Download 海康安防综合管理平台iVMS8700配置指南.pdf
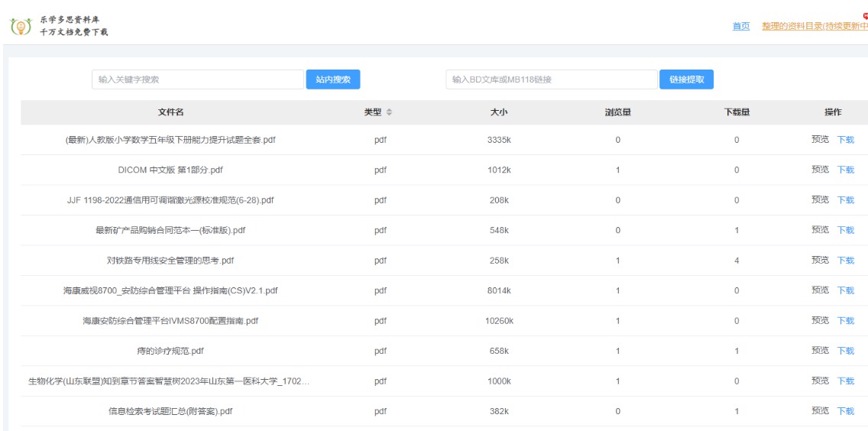Viewport: 868px width, 431px height. [x=845, y=321]
